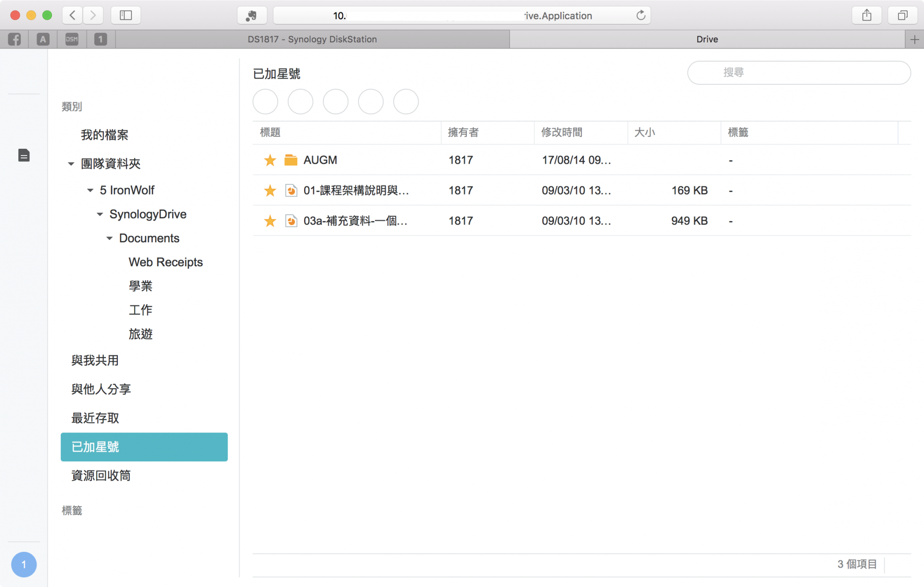924x587 pixels.
Task: Select 資源回收筒 in sidebar
Action: 101,476
